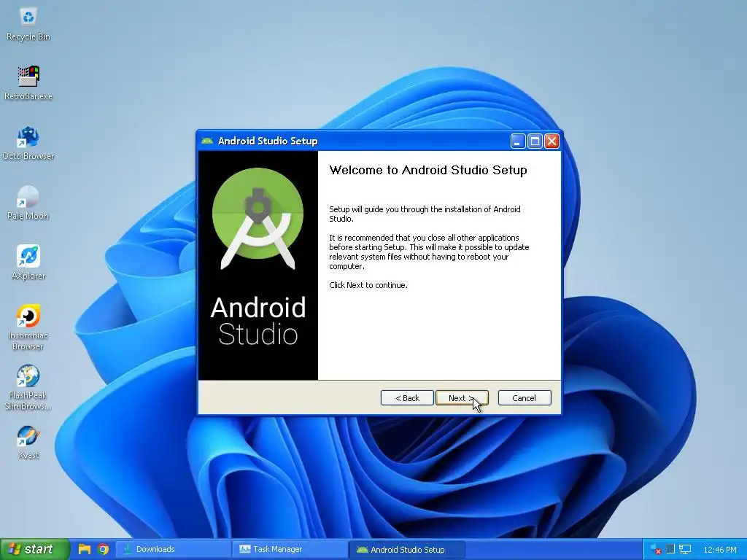Click the Back button in setup
This screenshot has width=747, height=560.
407,397
